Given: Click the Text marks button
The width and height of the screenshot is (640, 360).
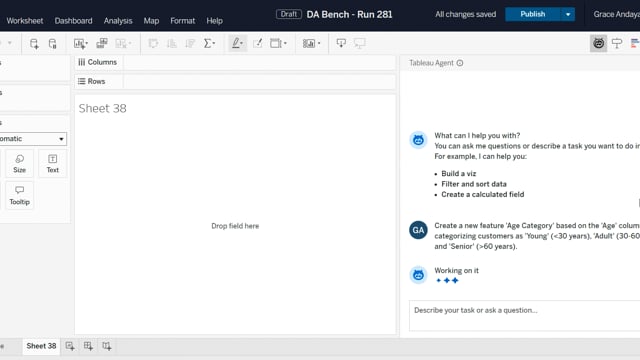Looking at the screenshot, I should (52, 163).
